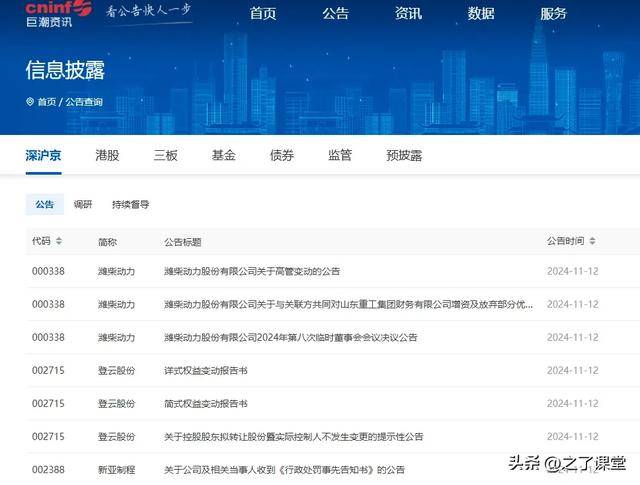Open 行政处罚事先告知书 announcement by 新亚制程
The height and width of the screenshot is (485, 640).
pyautogui.click(x=284, y=469)
